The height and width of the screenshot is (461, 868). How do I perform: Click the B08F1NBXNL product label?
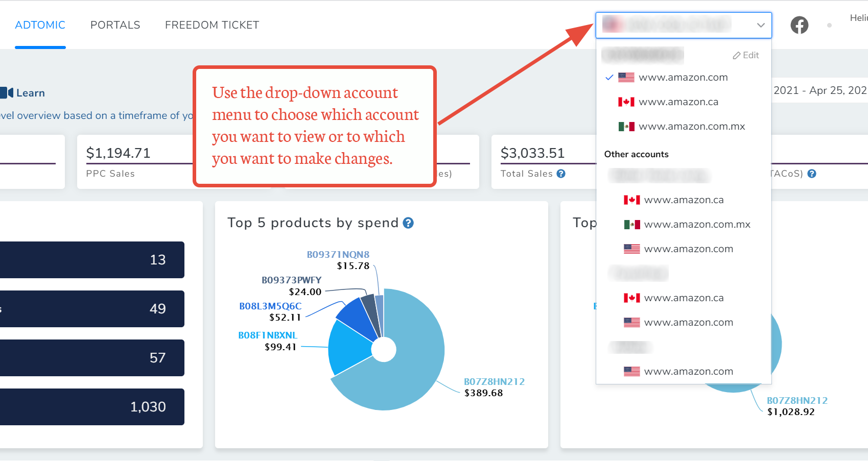click(268, 335)
